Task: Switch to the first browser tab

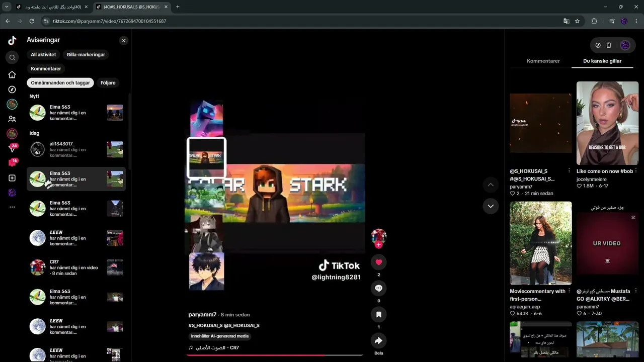Action: (52, 7)
